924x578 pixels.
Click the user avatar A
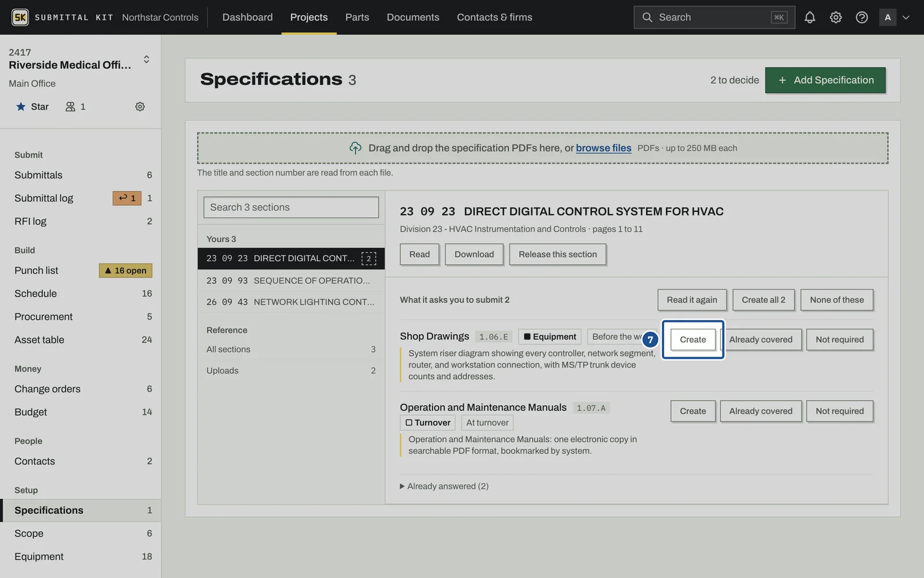[888, 17]
